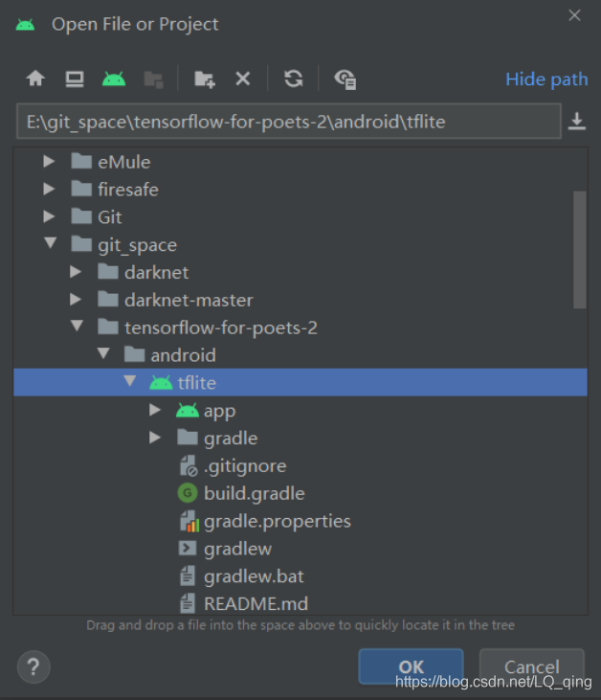Expand the Git folder
This screenshot has height=700, width=601.
coord(49,216)
